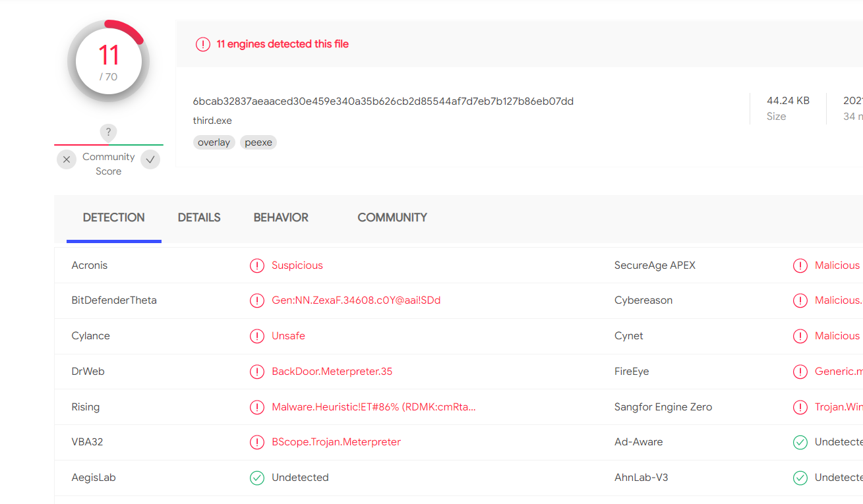Click the Cybereason engine name
The image size is (863, 504).
643,300
